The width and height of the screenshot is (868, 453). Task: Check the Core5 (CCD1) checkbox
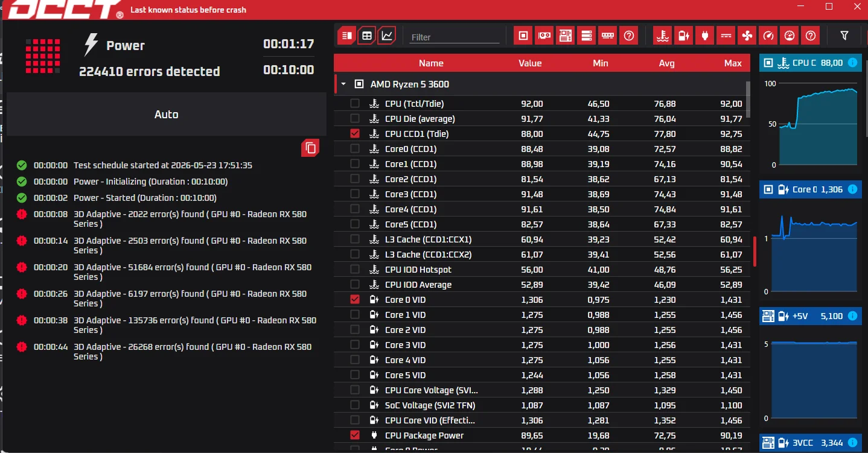pyautogui.click(x=355, y=224)
